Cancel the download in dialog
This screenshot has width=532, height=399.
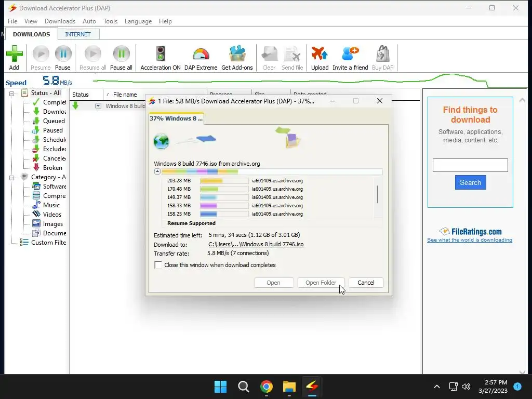(x=366, y=283)
